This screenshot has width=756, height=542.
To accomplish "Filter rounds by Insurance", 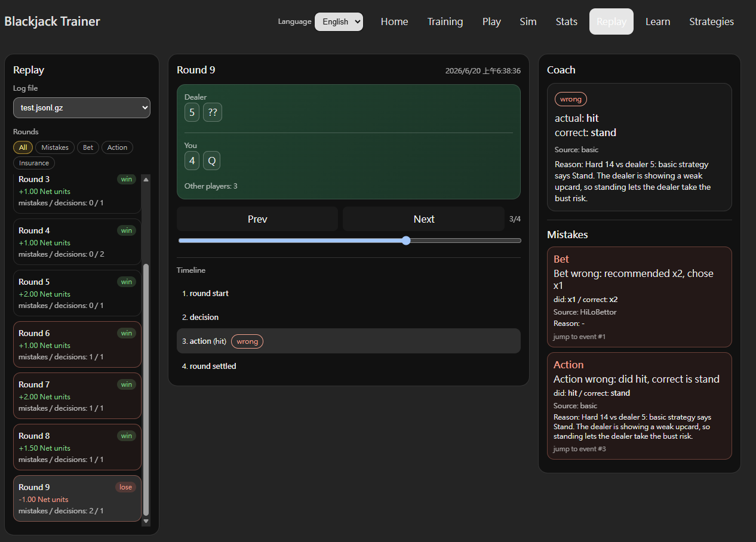I will [x=34, y=163].
